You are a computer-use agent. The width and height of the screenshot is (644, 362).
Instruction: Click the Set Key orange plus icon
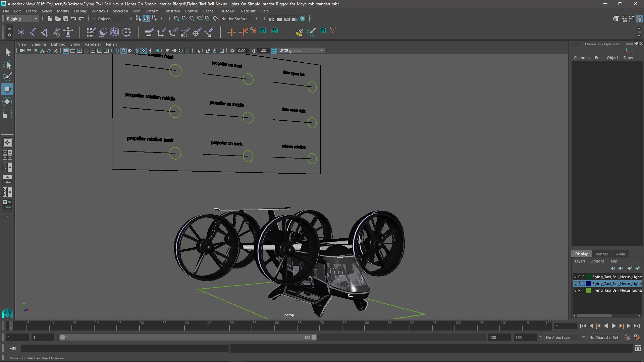click(x=231, y=32)
